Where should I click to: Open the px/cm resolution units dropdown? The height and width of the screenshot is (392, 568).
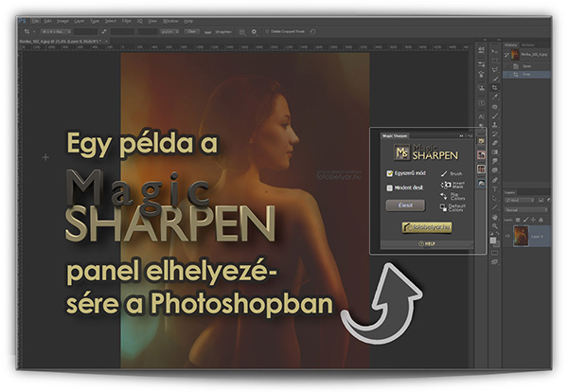tap(169, 32)
